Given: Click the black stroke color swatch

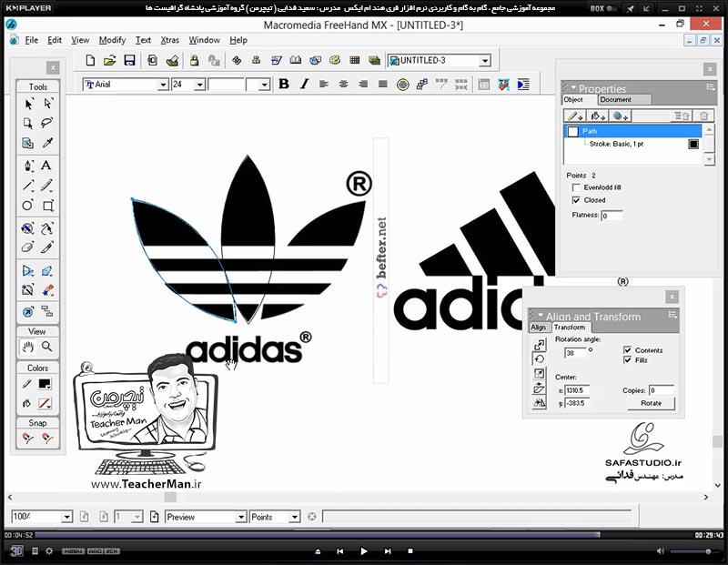Looking at the screenshot, I should click(693, 144).
